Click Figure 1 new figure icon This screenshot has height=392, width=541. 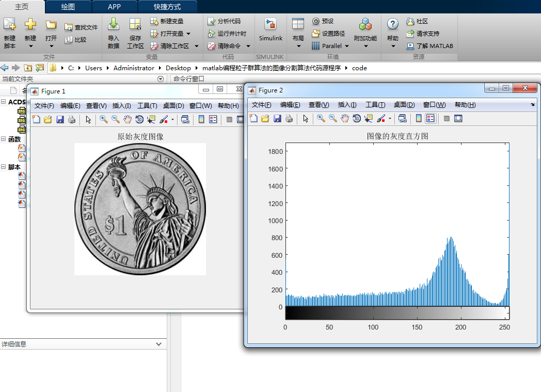[x=36, y=119]
